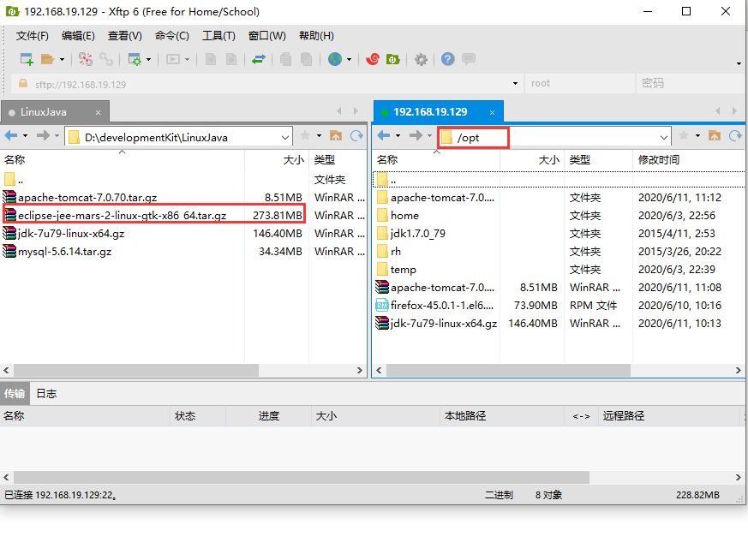Viewport: 748px width, 560px height.
Task: Refresh the remote /opt pane
Action: [x=735, y=136]
